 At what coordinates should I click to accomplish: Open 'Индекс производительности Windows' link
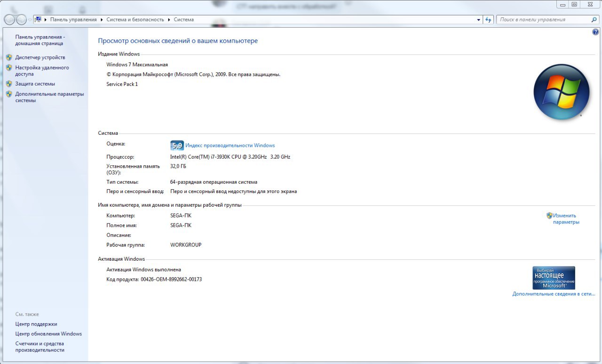point(230,146)
